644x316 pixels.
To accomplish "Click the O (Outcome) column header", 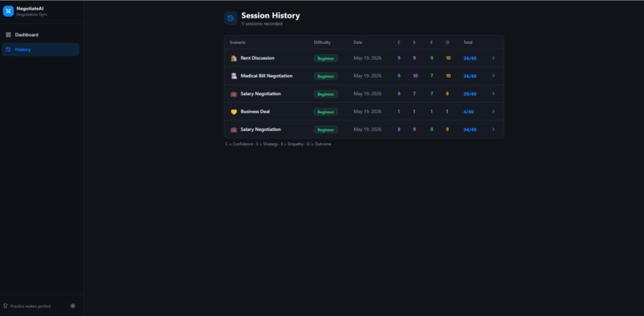I will (x=447, y=42).
